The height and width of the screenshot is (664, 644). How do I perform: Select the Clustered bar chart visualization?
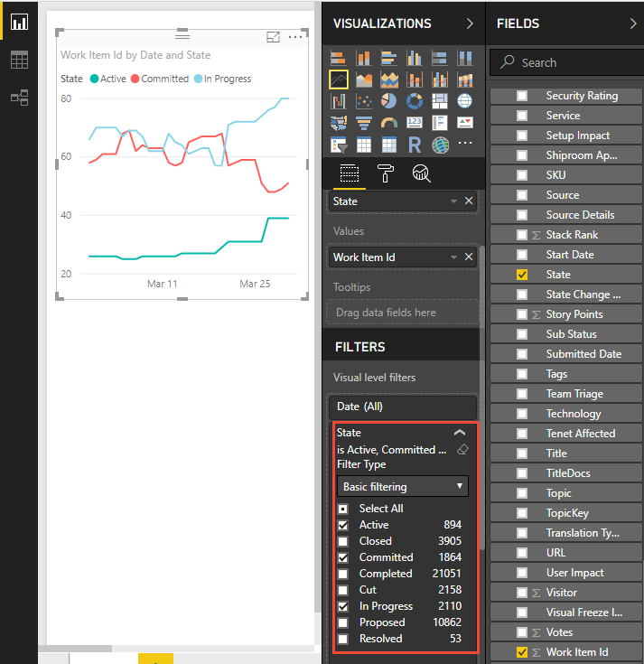(x=389, y=58)
